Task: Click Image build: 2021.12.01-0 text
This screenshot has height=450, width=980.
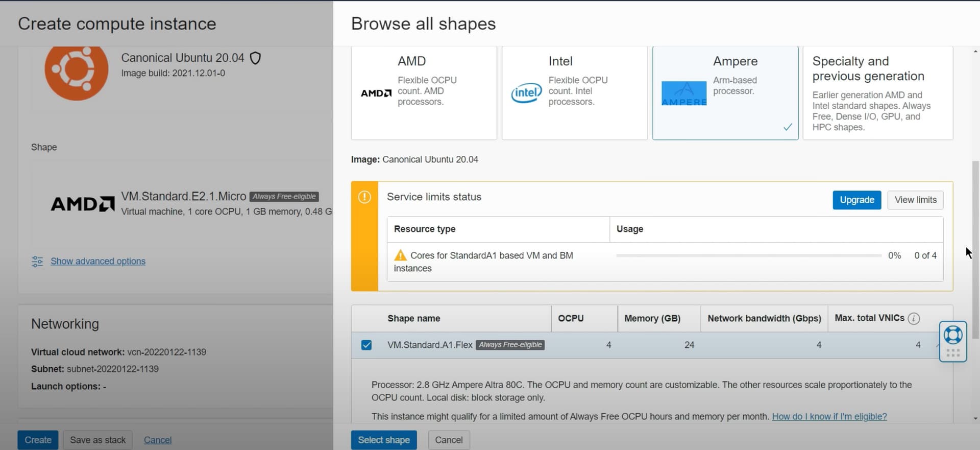Action: click(x=173, y=73)
